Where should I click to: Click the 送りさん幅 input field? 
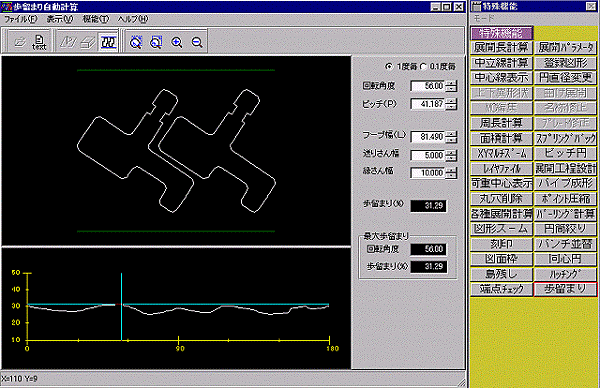[427, 155]
